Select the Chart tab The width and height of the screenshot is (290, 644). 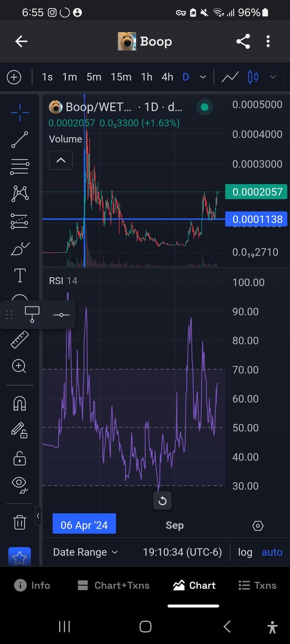point(194,586)
